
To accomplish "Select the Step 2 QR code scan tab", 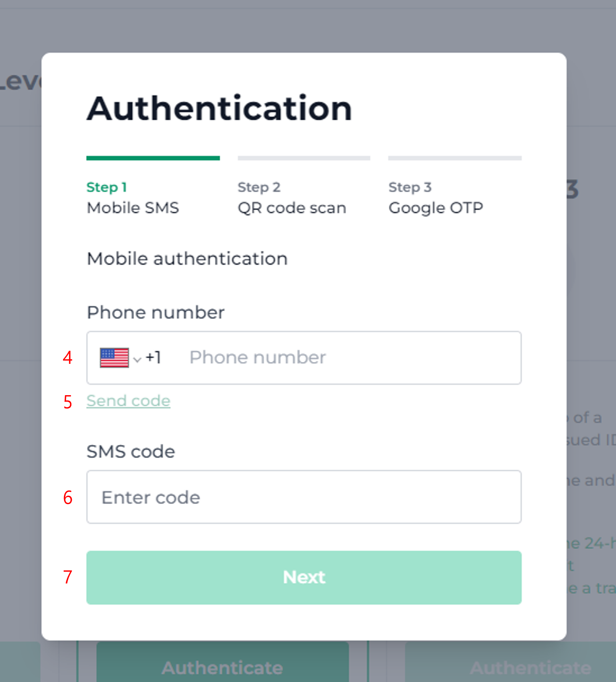I will 292,197.
